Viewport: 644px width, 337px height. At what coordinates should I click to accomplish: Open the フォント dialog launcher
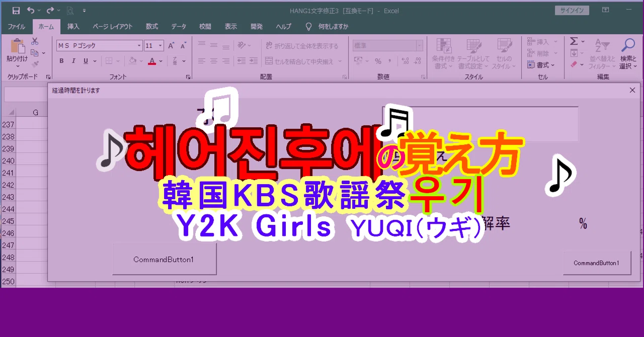[188, 77]
